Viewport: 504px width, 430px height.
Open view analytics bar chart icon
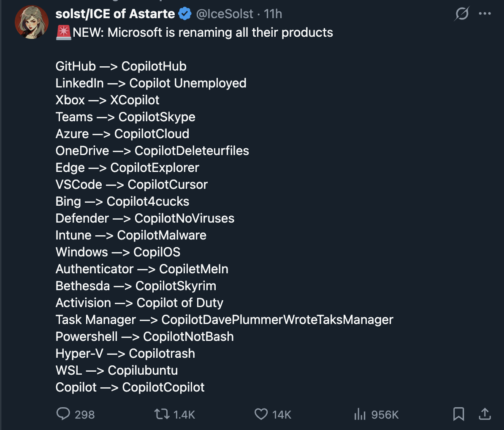coord(360,414)
